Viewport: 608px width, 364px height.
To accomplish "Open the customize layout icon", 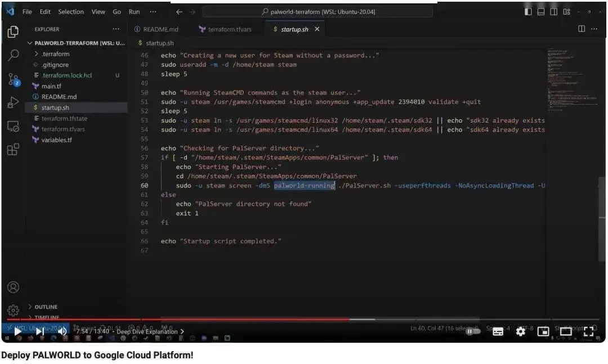I will pyautogui.click(x=566, y=12).
